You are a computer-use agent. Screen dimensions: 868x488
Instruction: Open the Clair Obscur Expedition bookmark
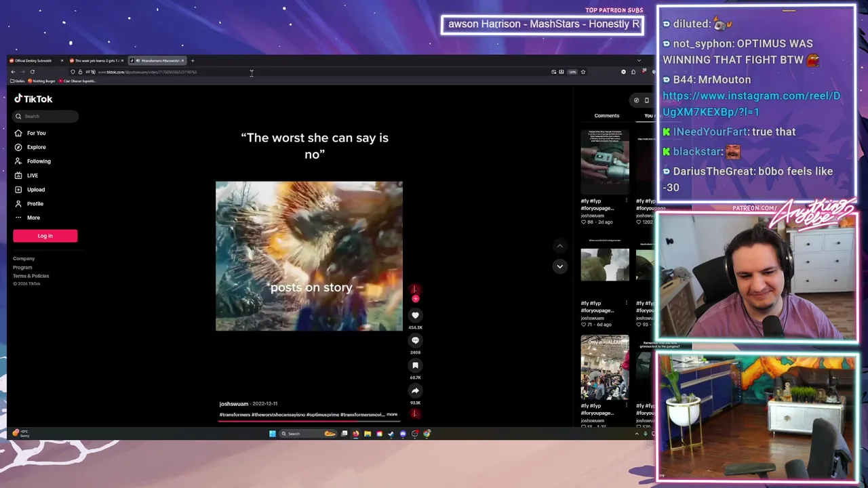point(77,81)
